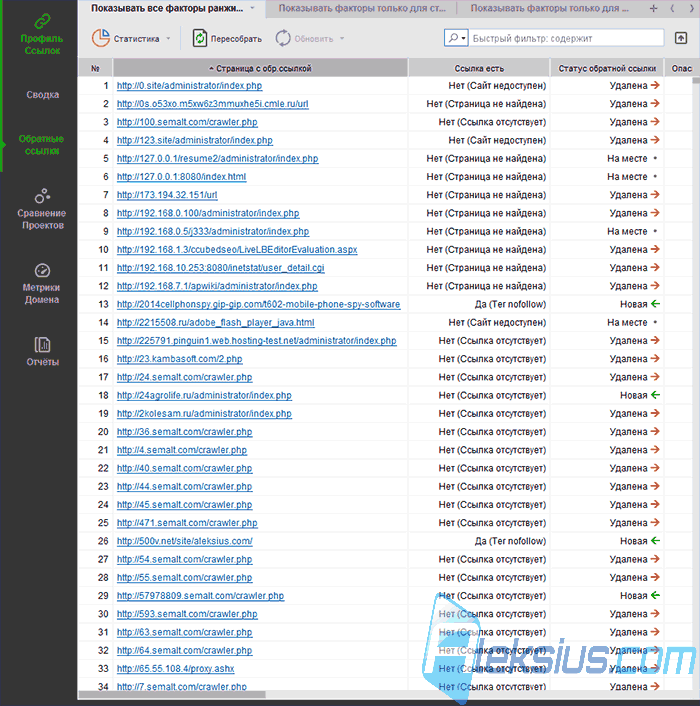
Task: Sort by the Страница с обр.ссылкой column header
Action: click(x=261, y=68)
